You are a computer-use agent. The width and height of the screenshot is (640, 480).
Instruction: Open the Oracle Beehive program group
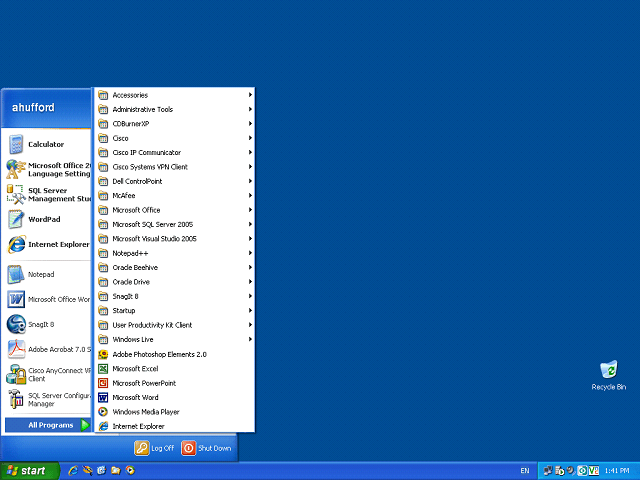(175, 268)
